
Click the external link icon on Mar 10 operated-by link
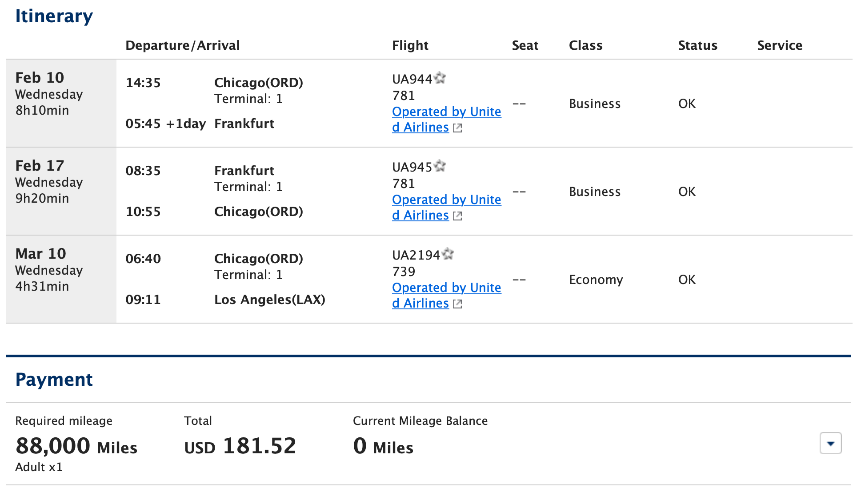458,304
